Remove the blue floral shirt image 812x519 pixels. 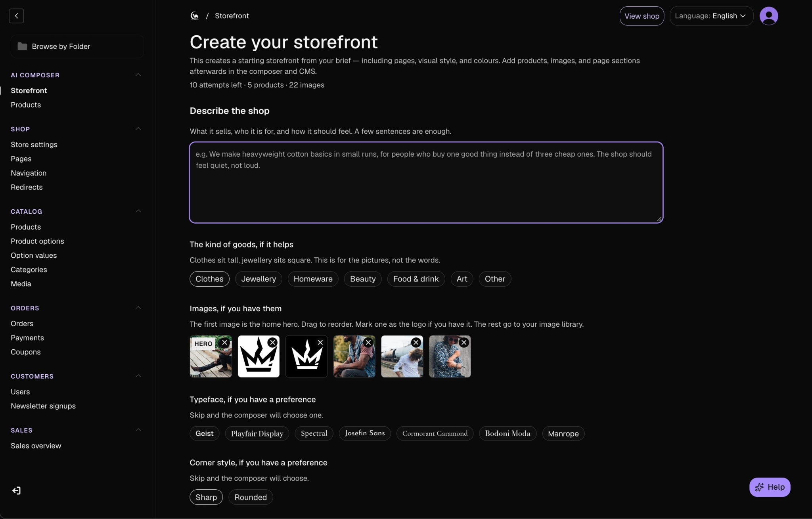[x=464, y=342]
